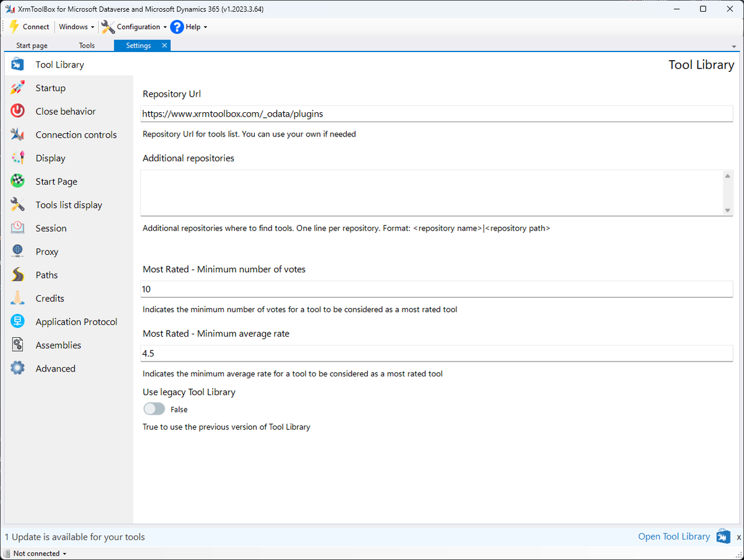The width and height of the screenshot is (744, 560).
Task: Click the Open Tool Library link
Action: [674, 536]
